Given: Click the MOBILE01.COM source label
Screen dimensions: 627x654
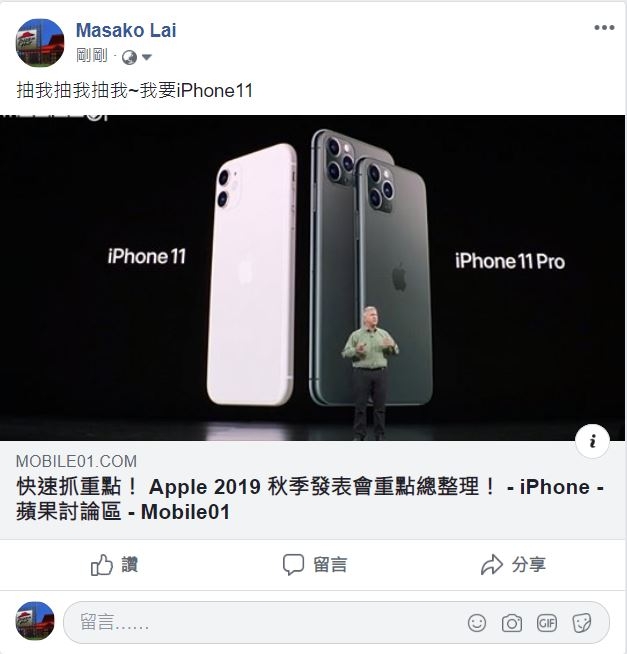Looking at the screenshot, I should tap(76, 461).
